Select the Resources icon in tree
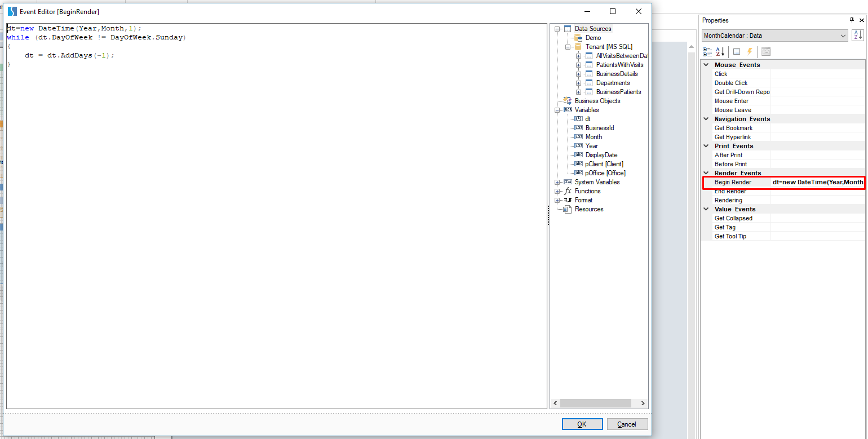868x439 pixels. (568, 209)
